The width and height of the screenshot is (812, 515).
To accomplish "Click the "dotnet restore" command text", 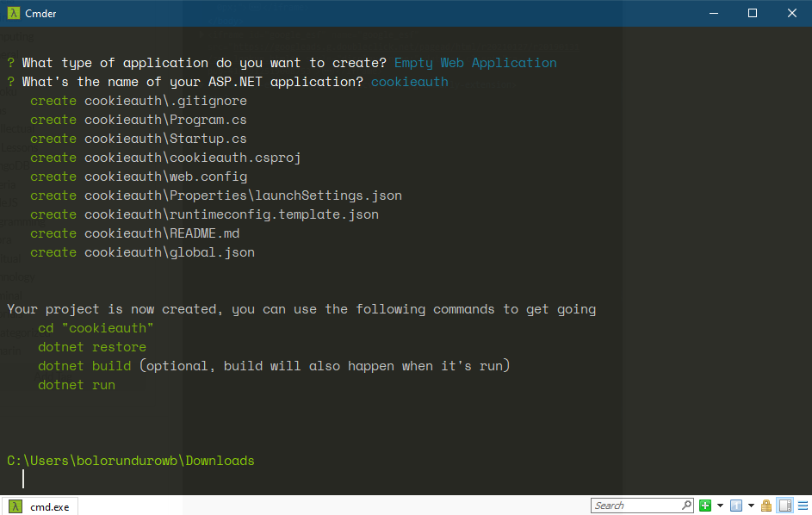I will [92, 347].
